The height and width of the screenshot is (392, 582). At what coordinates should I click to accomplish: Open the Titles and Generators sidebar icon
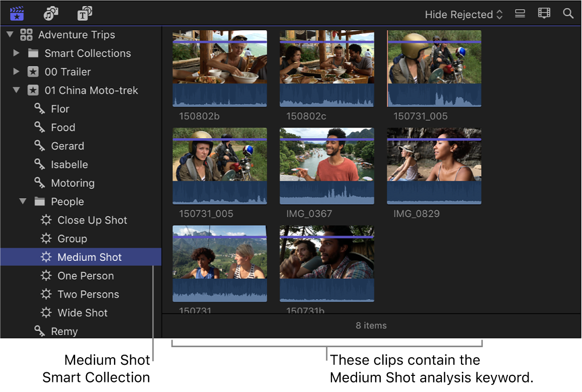(x=84, y=13)
